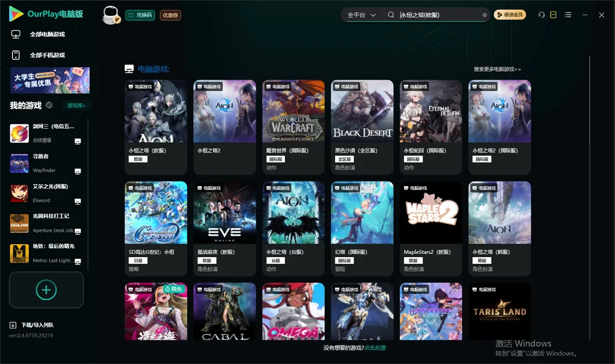Image resolution: width=615 pixels, height=364 pixels.
Task: Click the title 永恒之塔 (欧服)
Action: point(148,151)
